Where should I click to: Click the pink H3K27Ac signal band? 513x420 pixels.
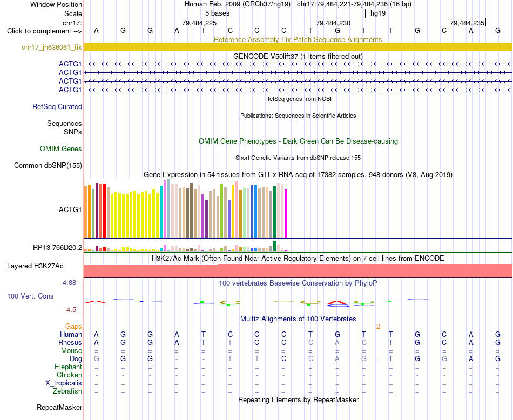pos(298,271)
